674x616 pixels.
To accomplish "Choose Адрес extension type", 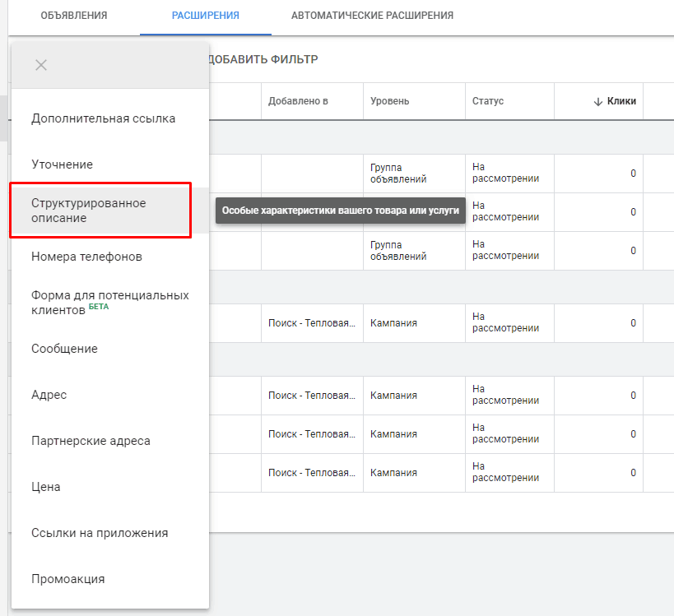I will [48, 395].
